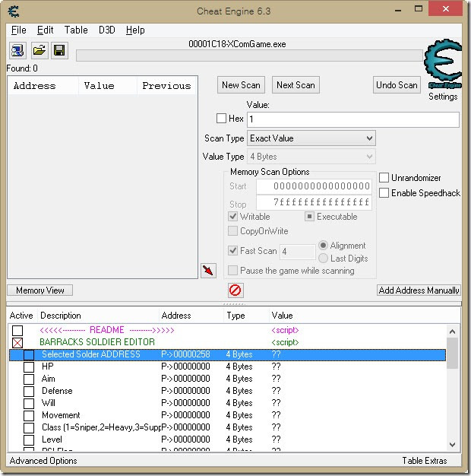Open the Scan Type dropdown
This screenshot has height=476, width=471.
tap(311, 138)
